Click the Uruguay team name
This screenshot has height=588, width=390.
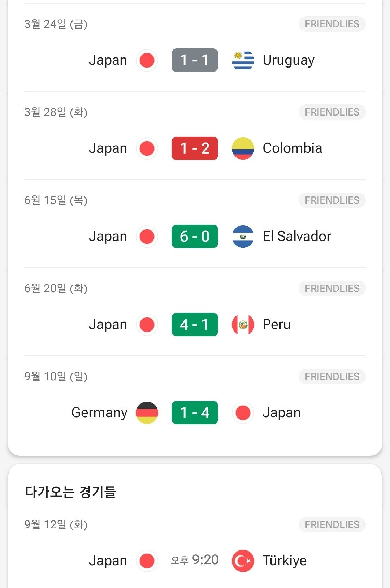pyautogui.click(x=289, y=60)
